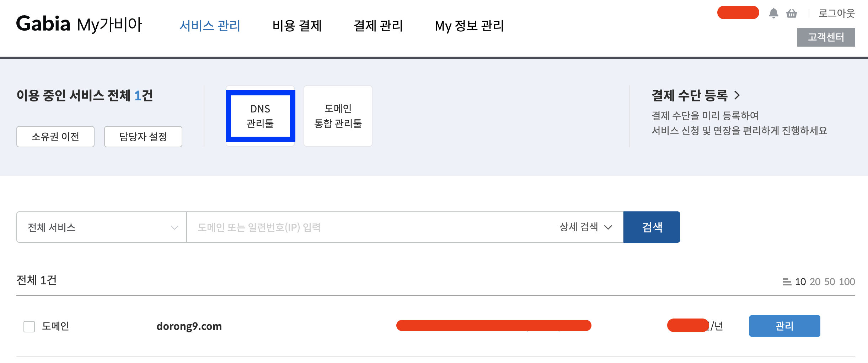Open 도메인 통합 관리툴
Image resolution: width=868 pixels, height=363 pixels.
338,116
